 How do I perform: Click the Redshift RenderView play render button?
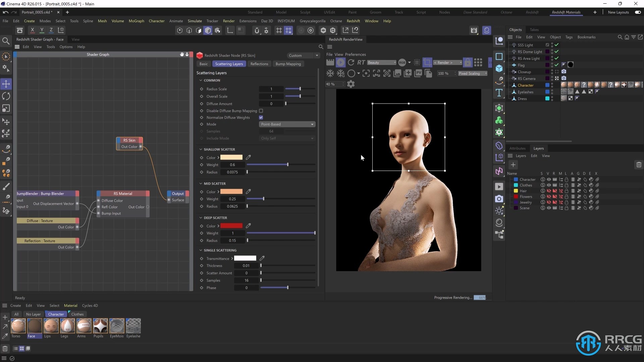pos(340,62)
